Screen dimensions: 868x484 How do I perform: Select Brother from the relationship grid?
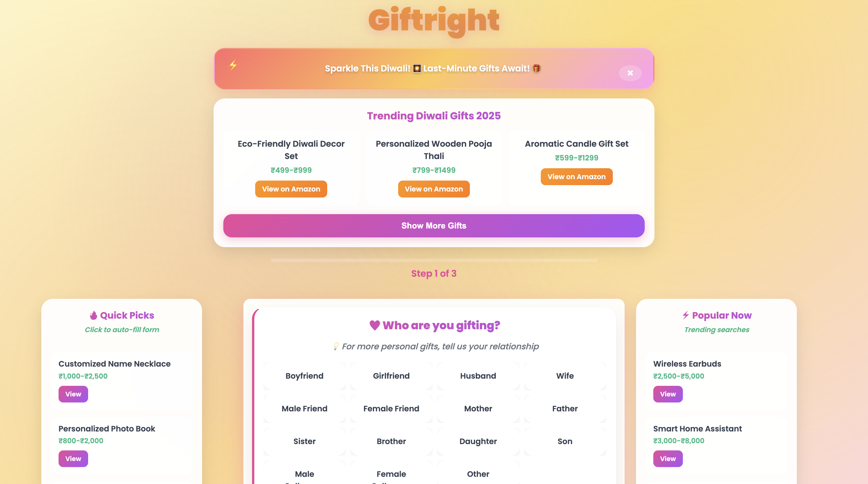(391, 441)
